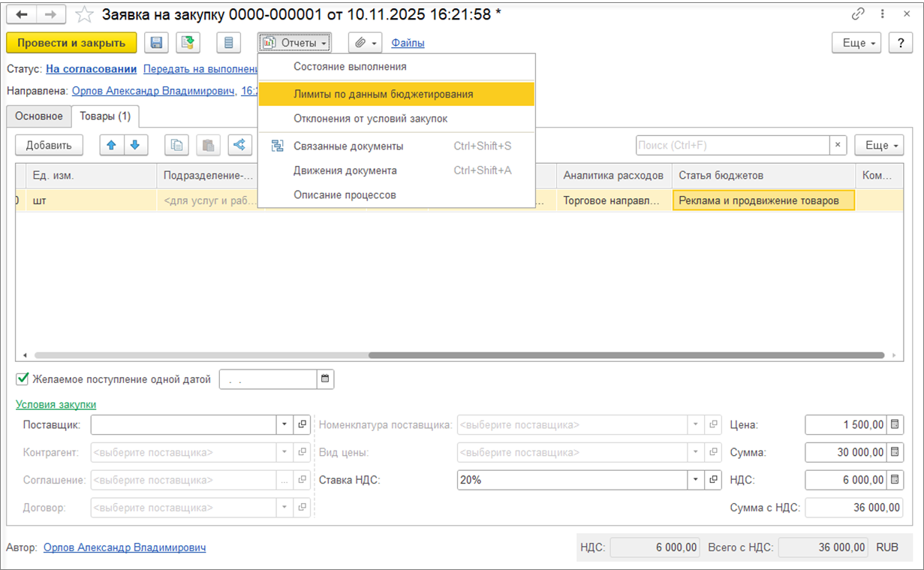
Task: Open the Файлы link
Action: tap(408, 43)
